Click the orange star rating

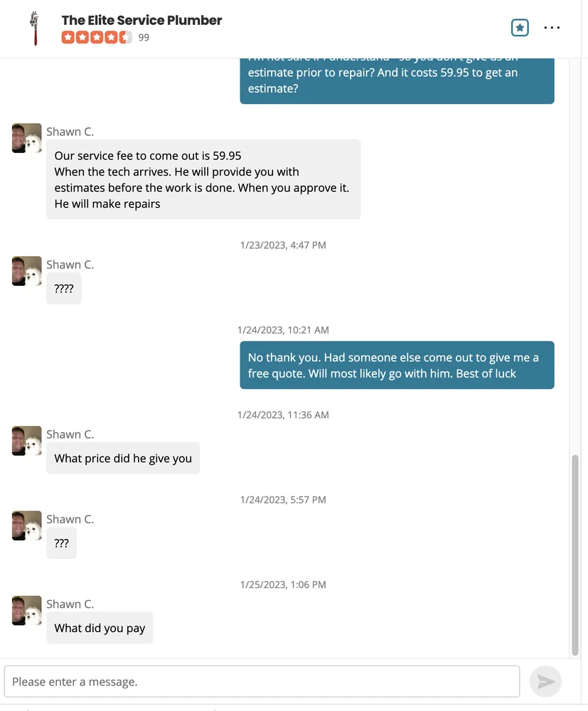tap(96, 38)
